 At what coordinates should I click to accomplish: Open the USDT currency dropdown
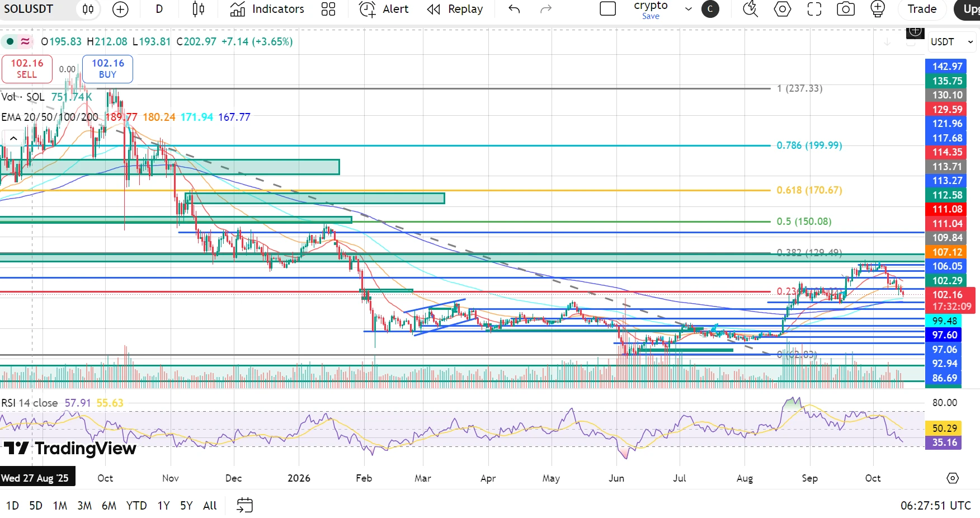(953, 42)
